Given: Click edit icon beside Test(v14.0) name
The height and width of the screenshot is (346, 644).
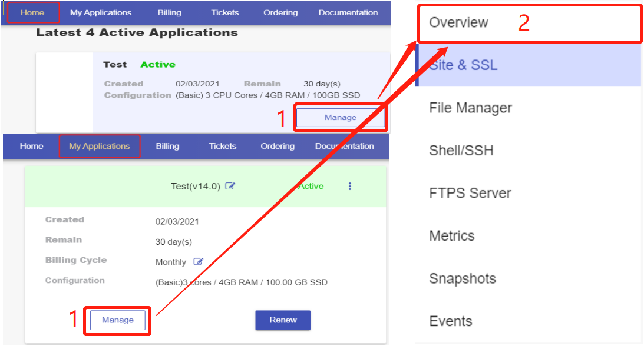Looking at the screenshot, I should click(x=230, y=187).
